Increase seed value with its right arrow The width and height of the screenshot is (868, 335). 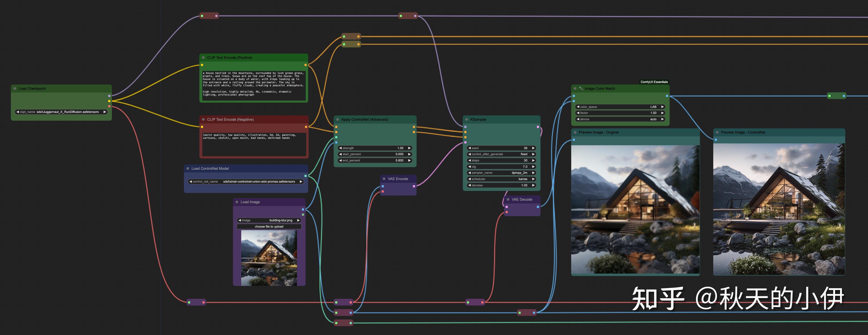[x=533, y=148]
